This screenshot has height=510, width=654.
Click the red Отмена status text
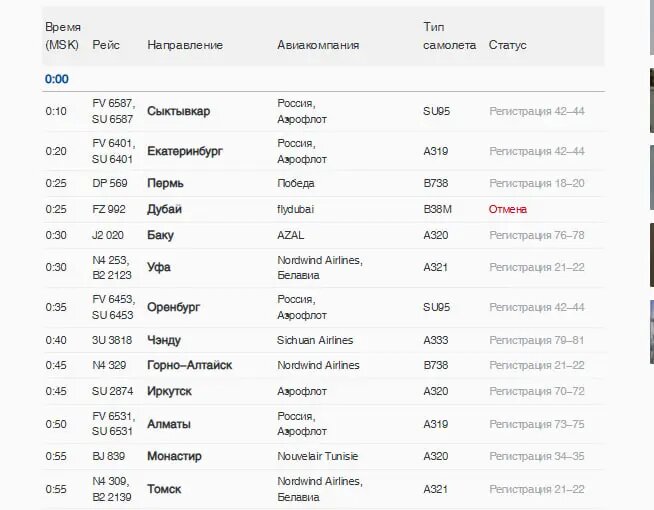(507, 209)
